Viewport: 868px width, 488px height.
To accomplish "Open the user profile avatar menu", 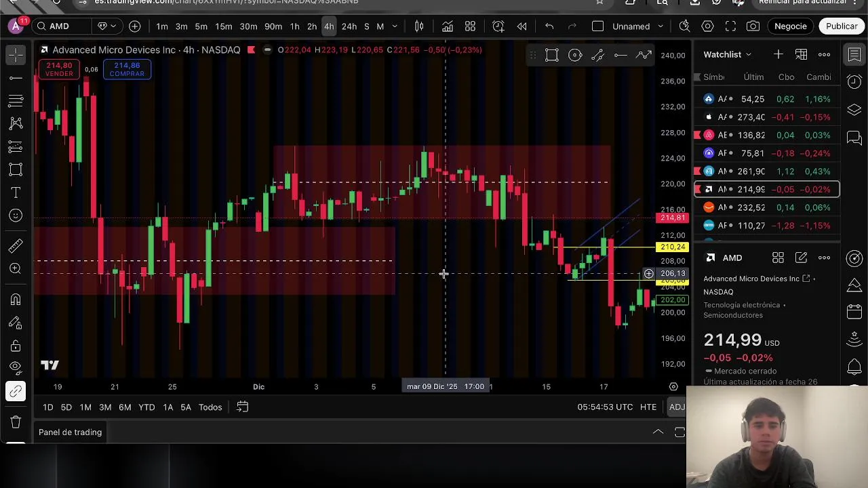I will pos(16,26).
